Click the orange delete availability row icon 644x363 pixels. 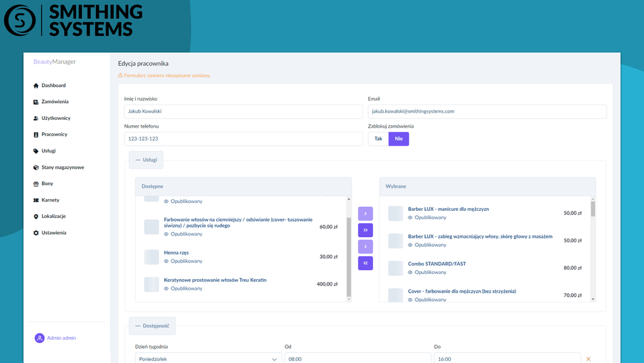tap(588, 359)
